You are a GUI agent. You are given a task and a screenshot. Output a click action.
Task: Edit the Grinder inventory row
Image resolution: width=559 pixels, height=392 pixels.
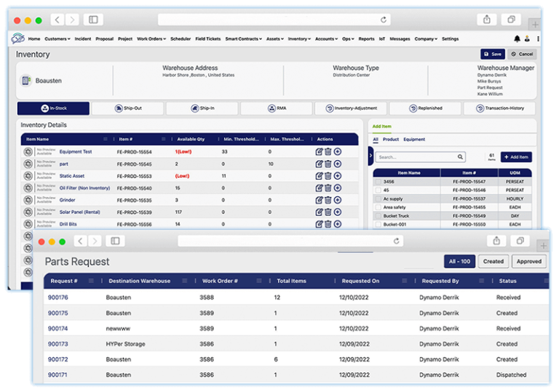[319, 200]
